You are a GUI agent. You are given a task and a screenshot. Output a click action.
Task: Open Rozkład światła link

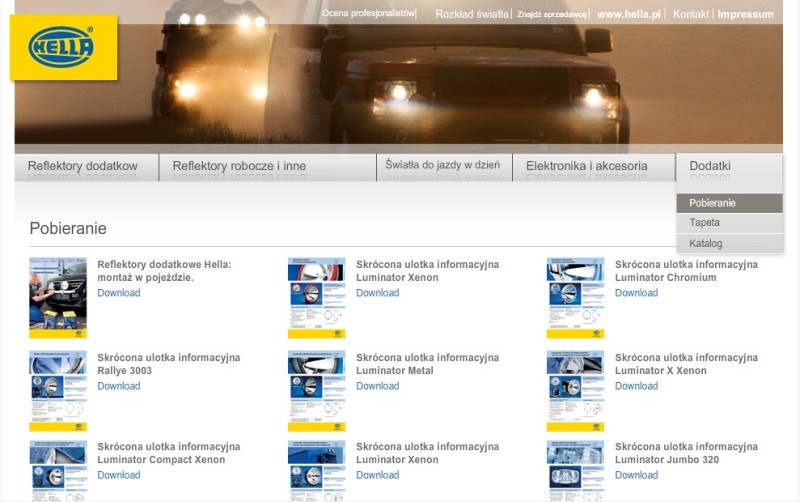(x=471, y=14)
